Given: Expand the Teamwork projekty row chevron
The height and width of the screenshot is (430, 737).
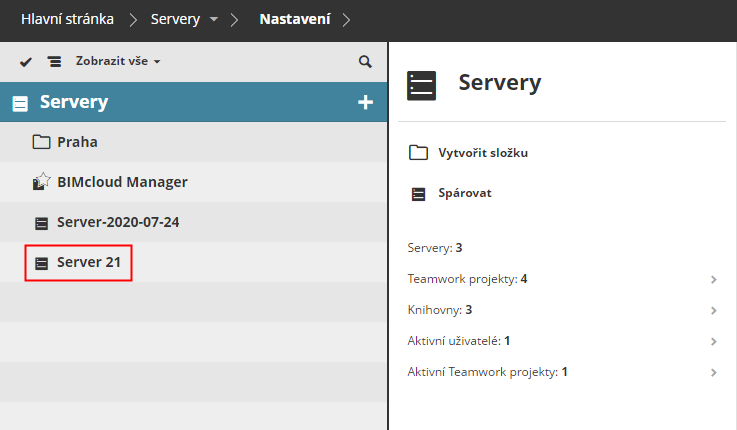Looking at the screenshot, I should click(x=714, y=279).
